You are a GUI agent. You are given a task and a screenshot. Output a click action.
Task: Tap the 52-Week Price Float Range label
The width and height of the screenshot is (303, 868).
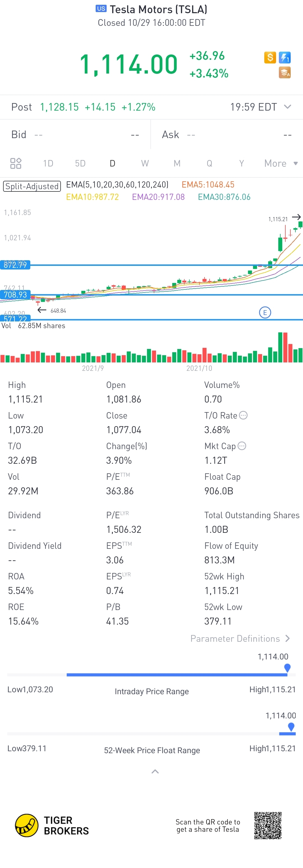coord(152,750)
